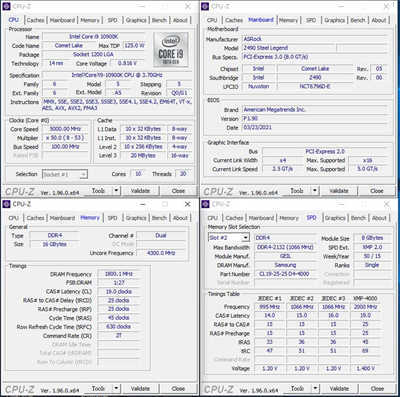
Task: Click the BIOS date value 03/23/2021
Action: 315,128
